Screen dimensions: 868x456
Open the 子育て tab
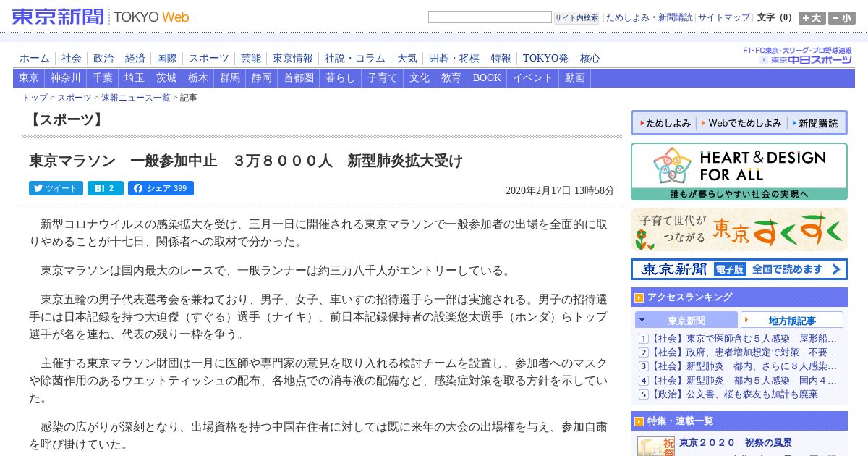383,78
